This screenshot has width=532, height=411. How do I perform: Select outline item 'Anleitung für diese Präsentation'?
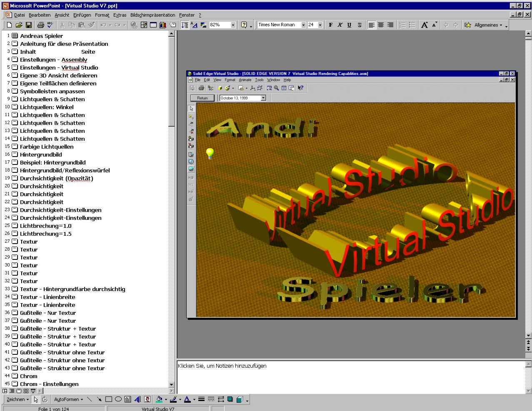64,44
